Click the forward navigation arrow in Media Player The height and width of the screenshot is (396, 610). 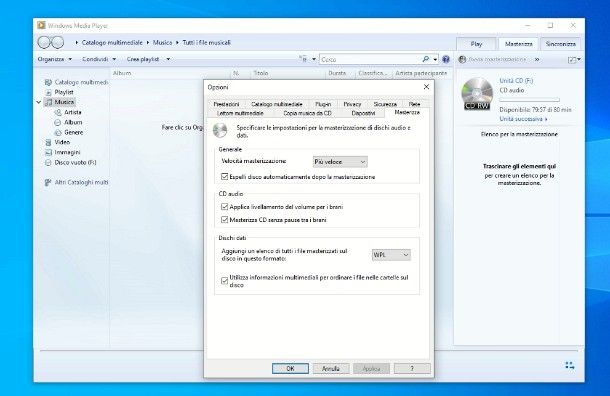click(58, 42)
